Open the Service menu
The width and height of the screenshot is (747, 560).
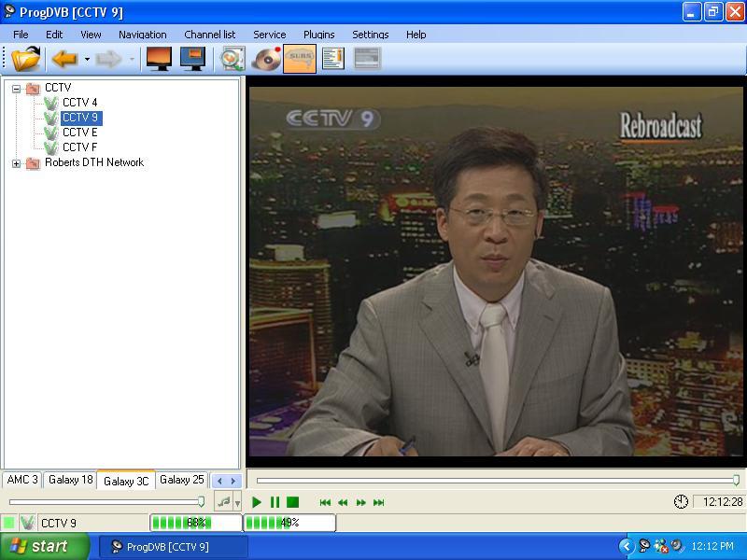pos(270,35)
